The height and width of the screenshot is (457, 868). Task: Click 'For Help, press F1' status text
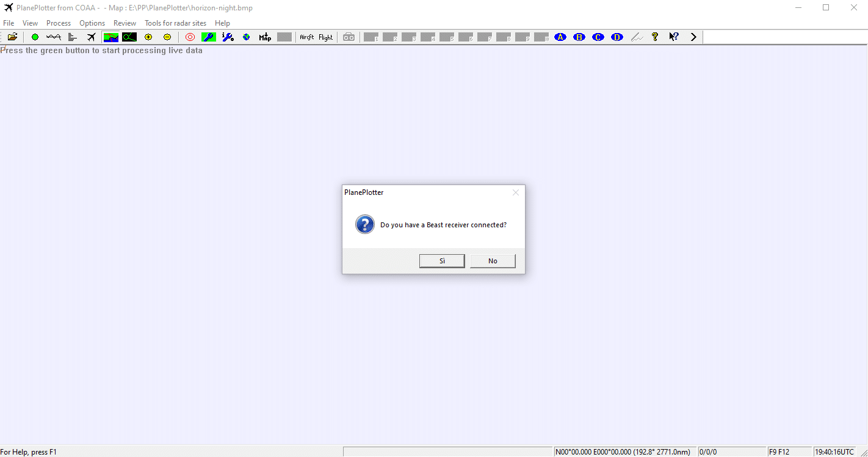[29, 452]
